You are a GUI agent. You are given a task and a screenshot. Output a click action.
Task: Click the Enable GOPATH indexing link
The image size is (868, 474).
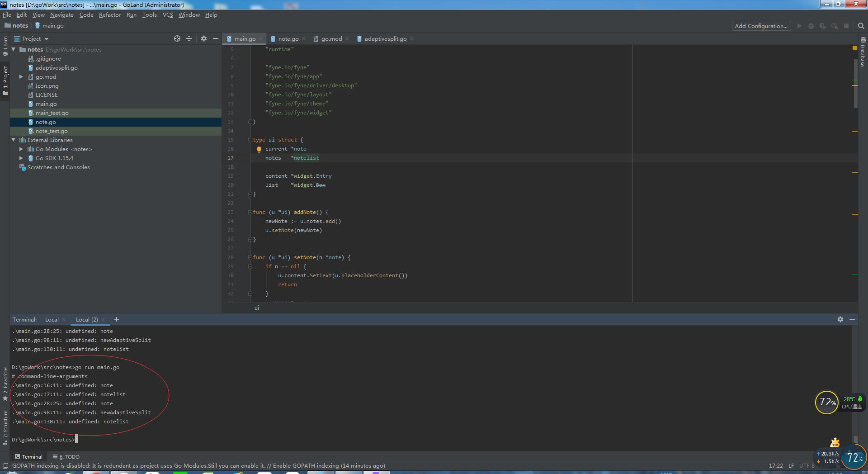[x=306, y=465]
